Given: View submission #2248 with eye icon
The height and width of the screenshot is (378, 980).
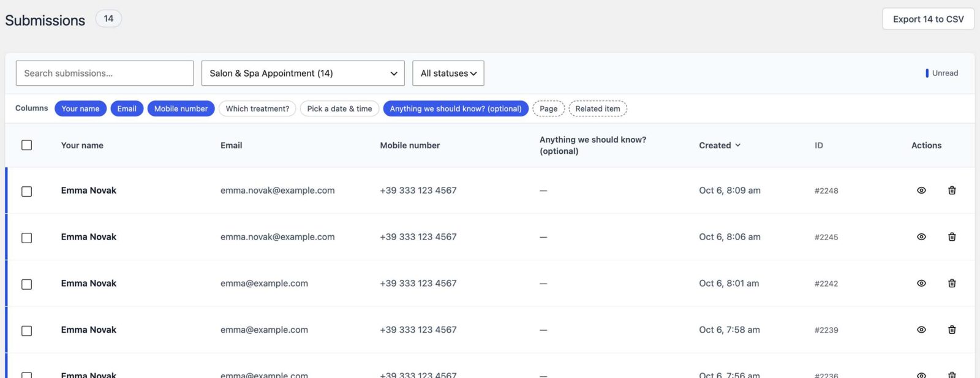Looking at the screenshot, I should point(921,191).
